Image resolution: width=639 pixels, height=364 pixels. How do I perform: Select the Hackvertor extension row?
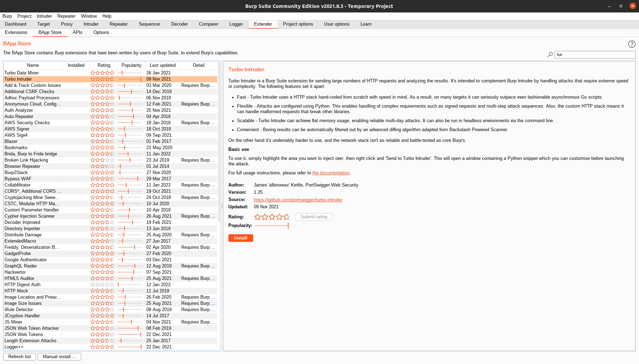[110, 272]
